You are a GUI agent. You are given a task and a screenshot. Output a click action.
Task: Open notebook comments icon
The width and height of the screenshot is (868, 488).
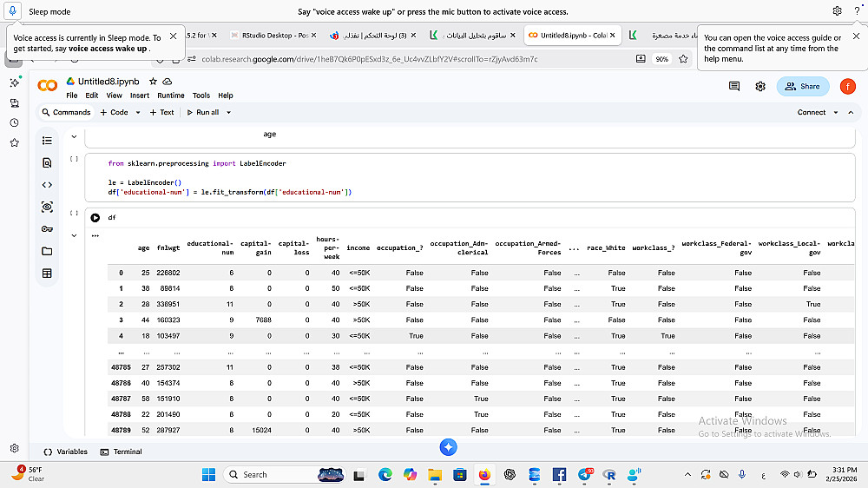click(734, 86)
